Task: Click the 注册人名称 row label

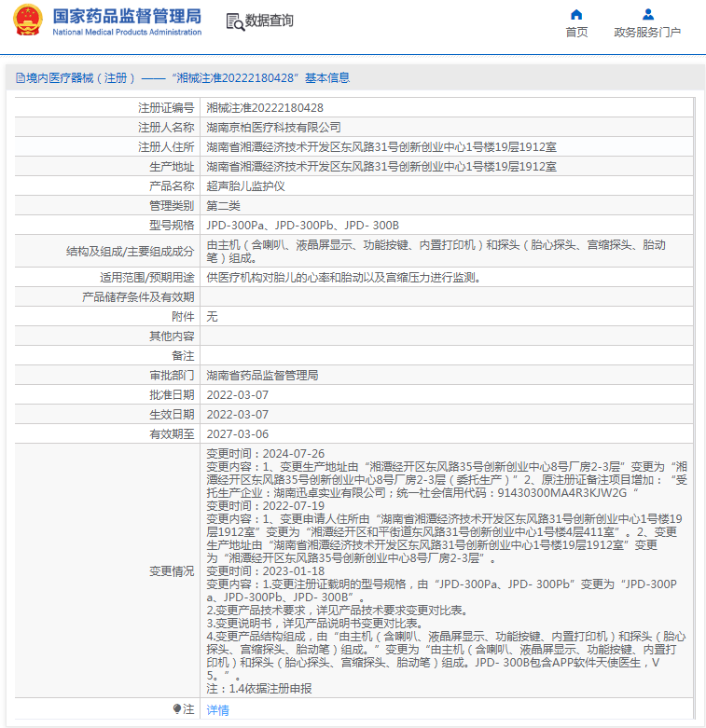Action: coord(166,127)
